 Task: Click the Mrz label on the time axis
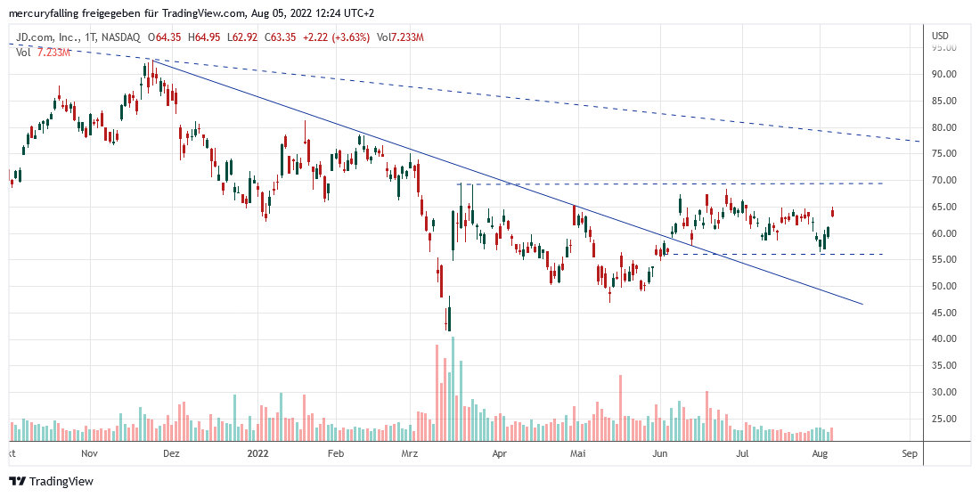coord(410,452)
